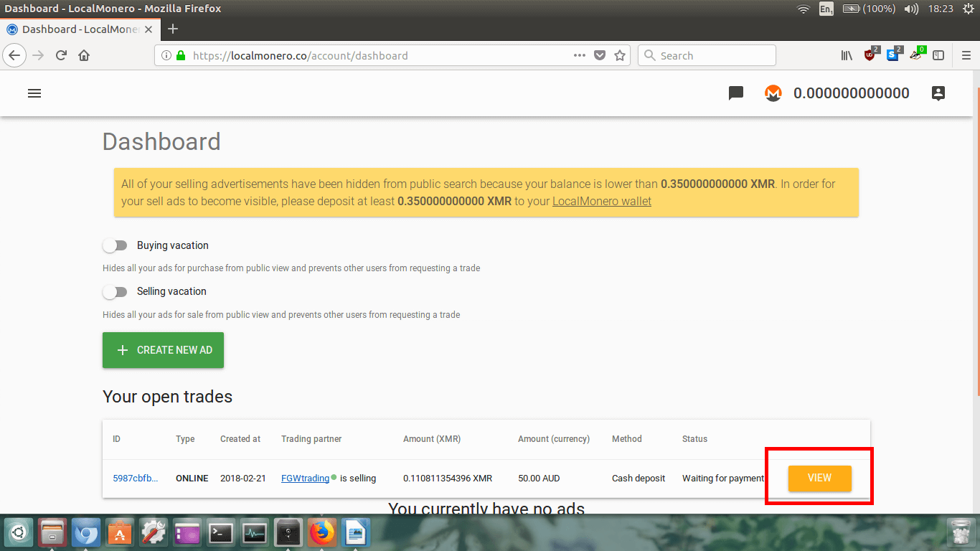
Task: Toggle the Firefox sidebar icon
Action: [938, 55]
